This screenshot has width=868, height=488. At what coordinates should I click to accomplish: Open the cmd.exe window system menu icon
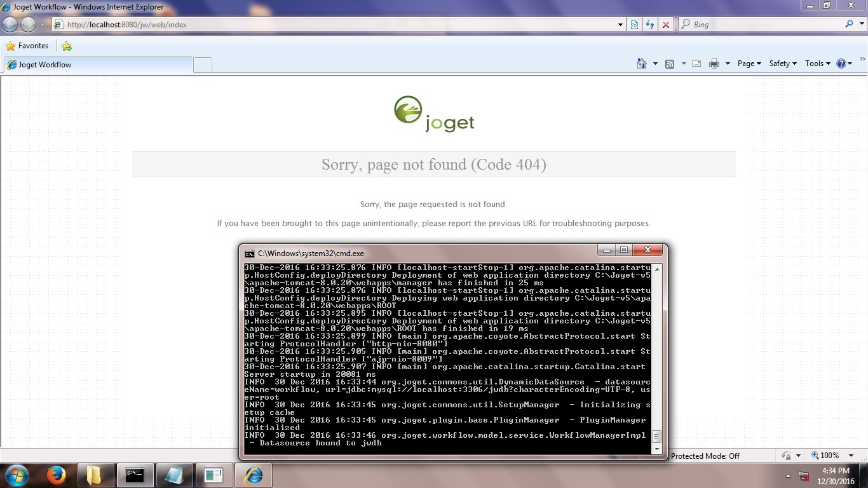pos(250,253)
